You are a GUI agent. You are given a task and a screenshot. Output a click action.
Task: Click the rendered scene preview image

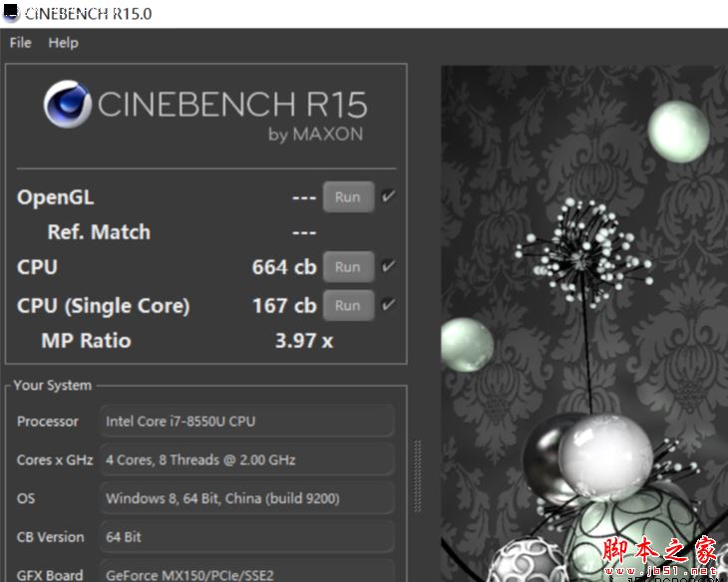(x=584, y=324)
